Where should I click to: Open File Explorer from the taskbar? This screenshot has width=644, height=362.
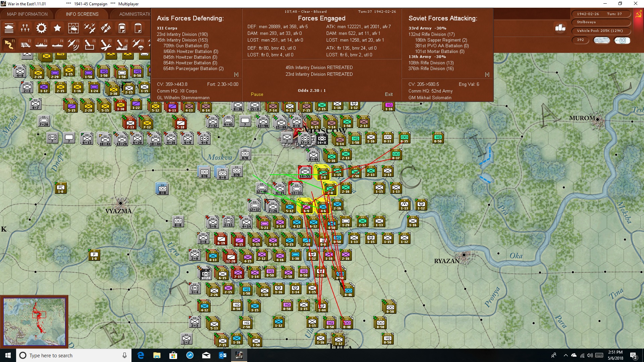[x=157, y=355]
